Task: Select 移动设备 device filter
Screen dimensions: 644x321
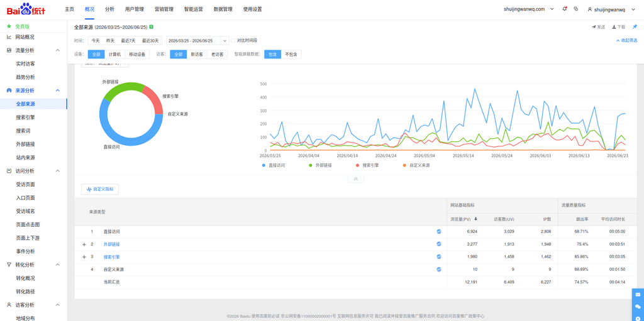Action: (137, 54)
